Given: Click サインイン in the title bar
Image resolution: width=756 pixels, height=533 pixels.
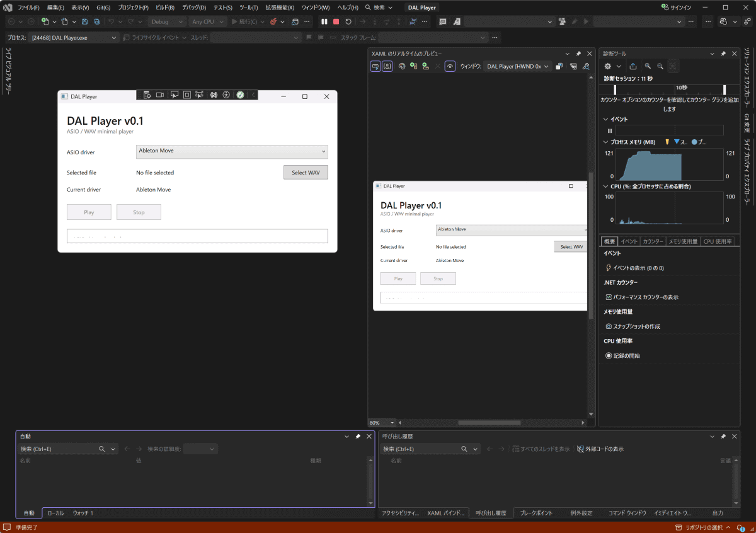Looking at the screenshot, I should (676, 8).
